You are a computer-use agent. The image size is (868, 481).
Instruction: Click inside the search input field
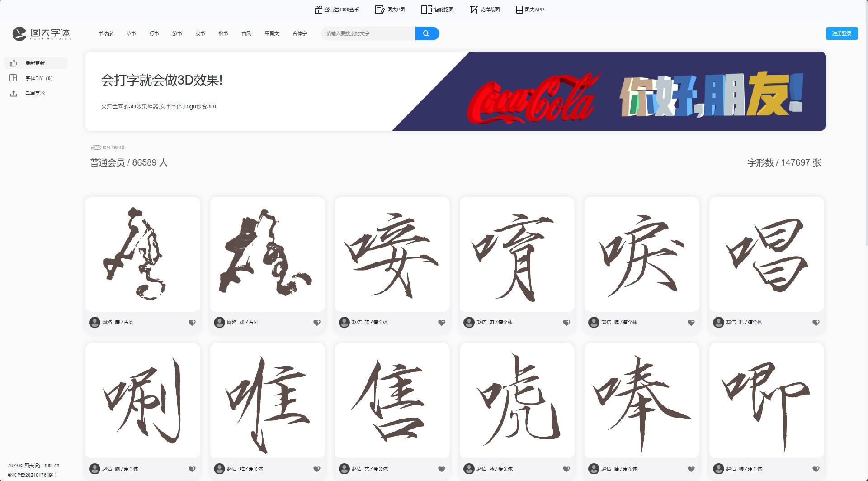click(x=367, y=33)
